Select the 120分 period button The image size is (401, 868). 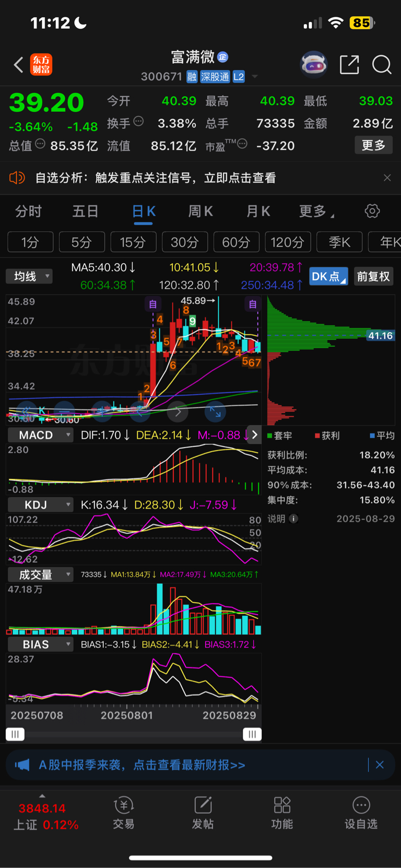pyautogui.click(x=288, y=242)
